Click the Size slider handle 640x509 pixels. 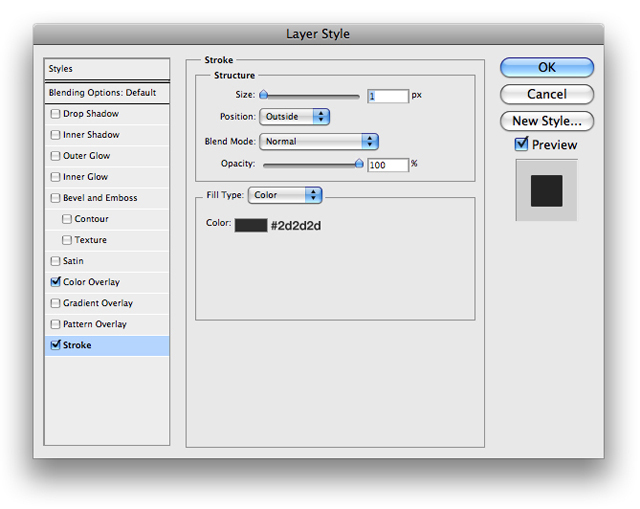point(264,95)
